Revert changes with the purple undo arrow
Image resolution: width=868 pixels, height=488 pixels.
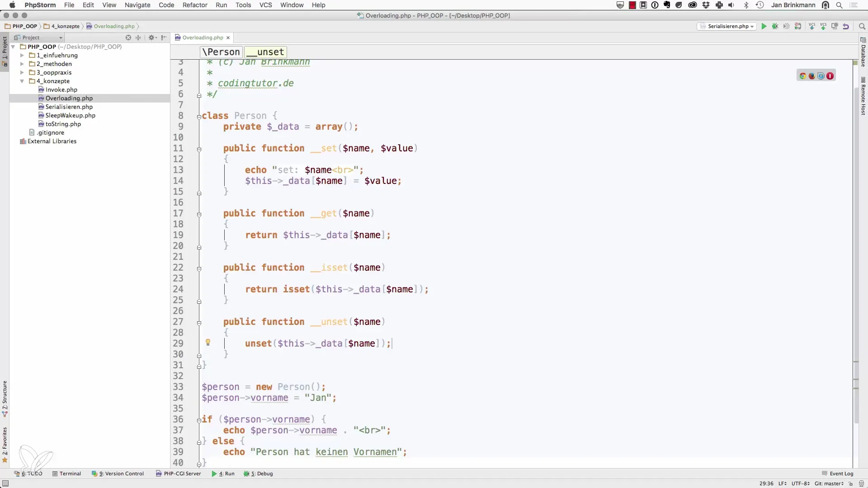point(846,26)
